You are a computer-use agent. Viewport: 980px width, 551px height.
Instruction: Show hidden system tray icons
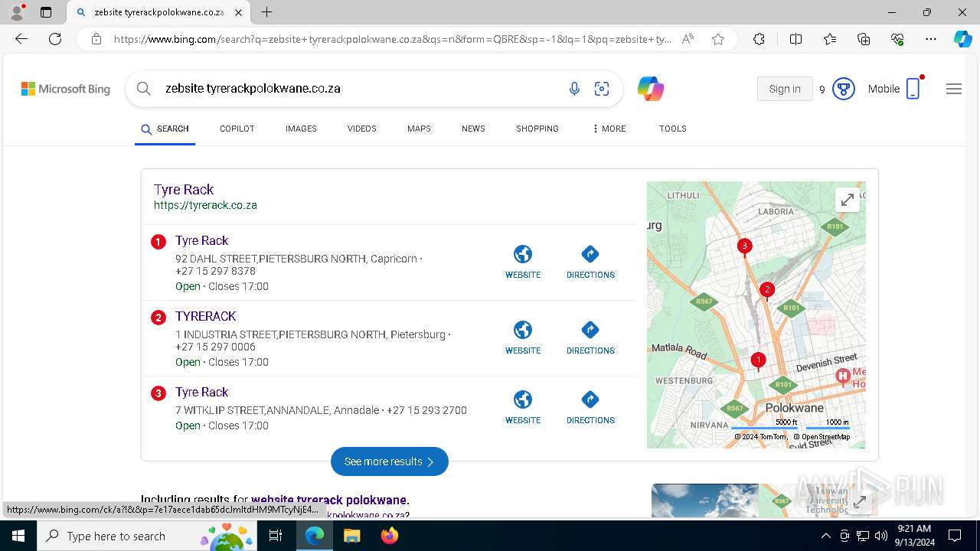825,536
